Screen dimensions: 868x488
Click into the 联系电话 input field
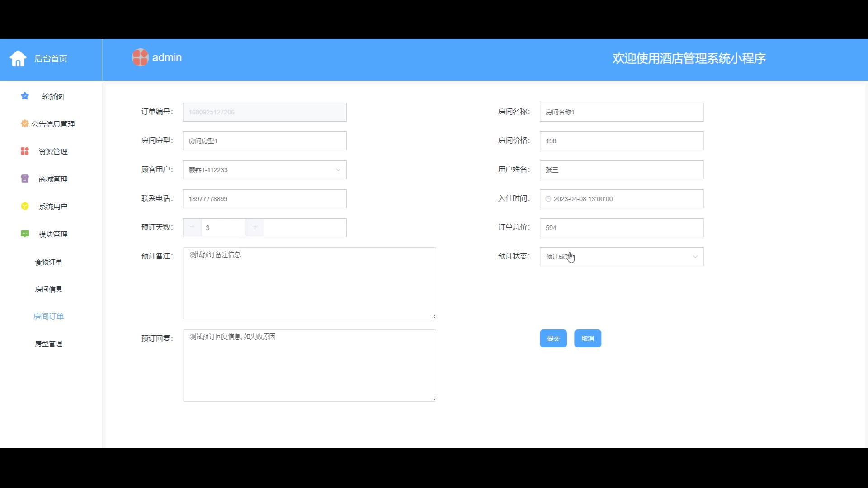[x=264, y=199]
